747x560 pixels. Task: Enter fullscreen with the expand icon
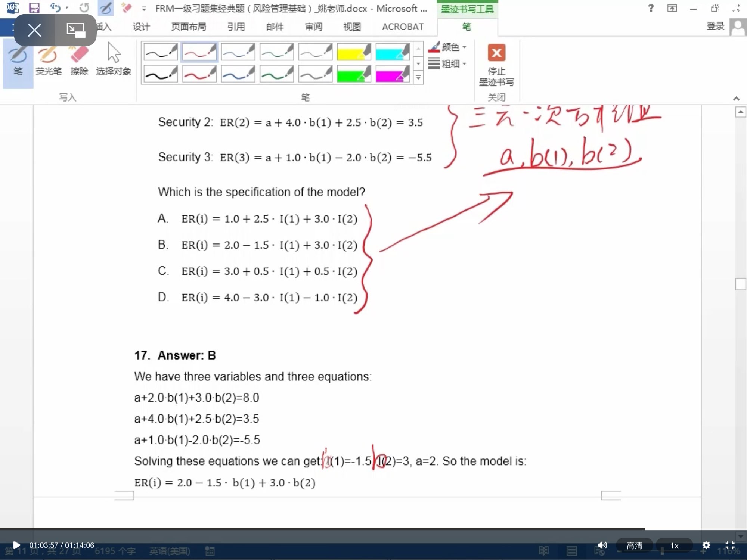click(730, 545)
